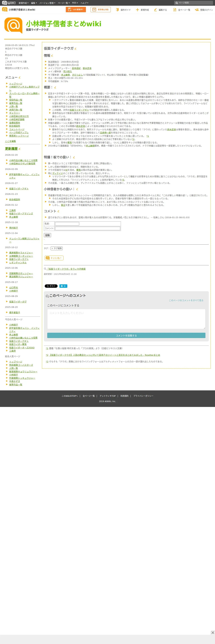Open ギャラリー menu link
Image resolution: width=215 pixels, height=644 pixels.
pos(15,113)
